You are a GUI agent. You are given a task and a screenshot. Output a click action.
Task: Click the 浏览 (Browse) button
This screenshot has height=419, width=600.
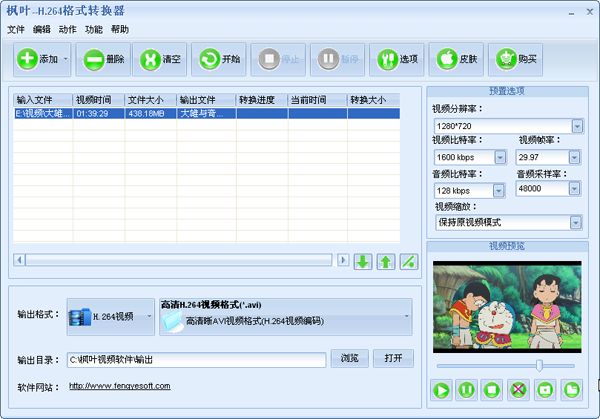349,358
